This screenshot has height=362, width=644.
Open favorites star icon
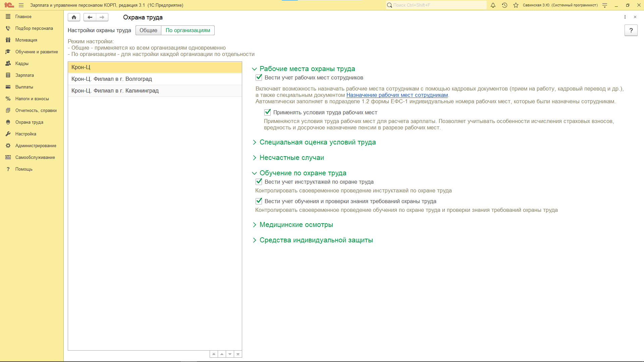point(516,5)
